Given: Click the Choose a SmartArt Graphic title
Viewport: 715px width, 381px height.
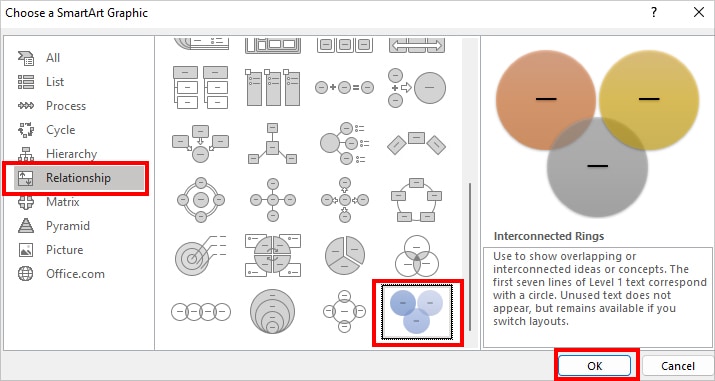Looking at the screenshot, I should click(x=77, y=13).
